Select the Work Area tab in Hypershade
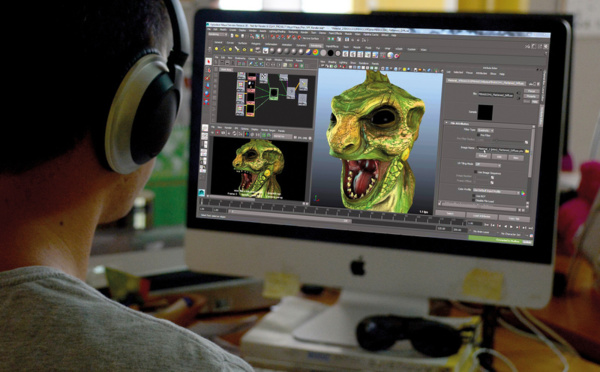 click(x=227, y=70)
